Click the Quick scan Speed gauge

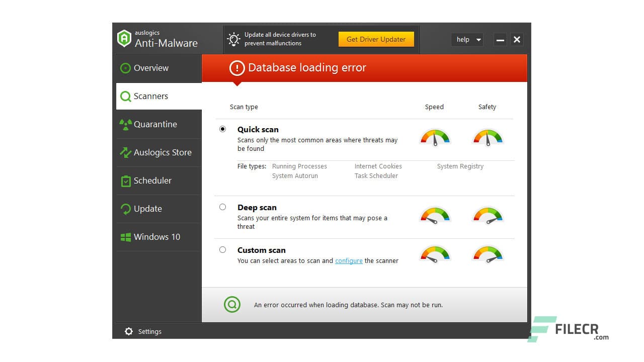point(435,137)
